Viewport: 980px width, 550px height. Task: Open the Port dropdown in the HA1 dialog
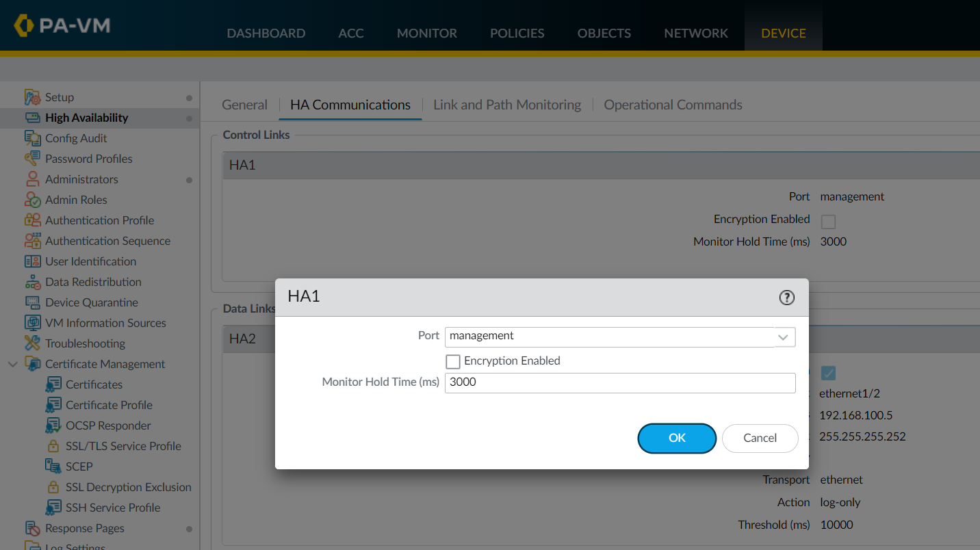point(783,337)
